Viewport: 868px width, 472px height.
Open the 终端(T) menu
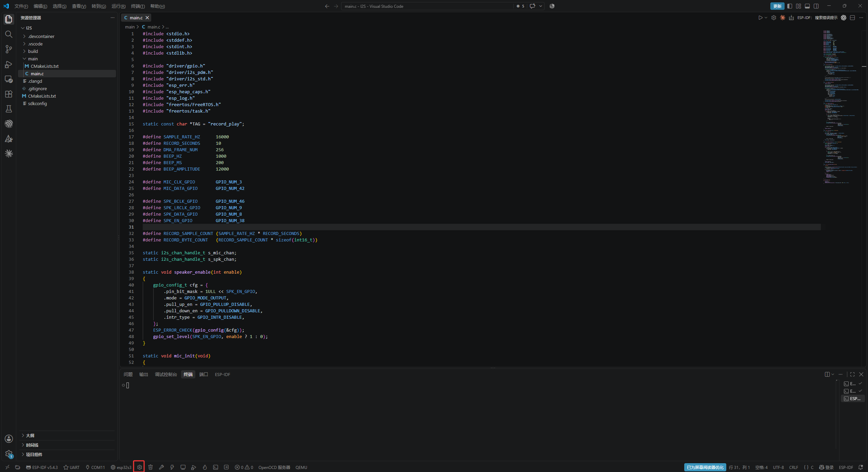pos(138,6)
